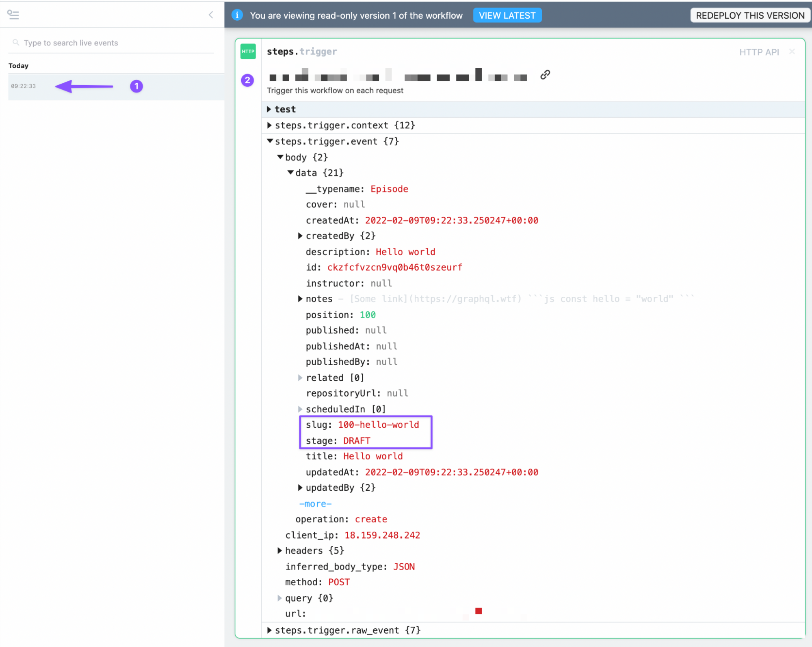Select the client_ip value 18.159.248.242
The width and height of the screenshot is (812, 647).
pos(382,535)
